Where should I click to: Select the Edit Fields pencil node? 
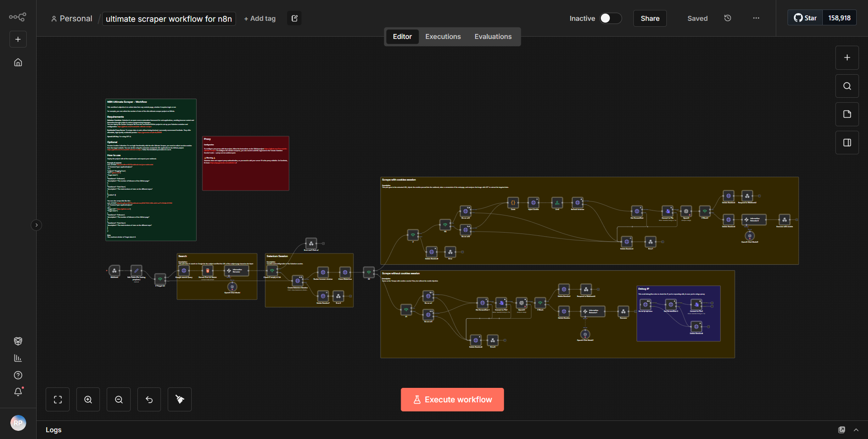[x=136, y=271]
